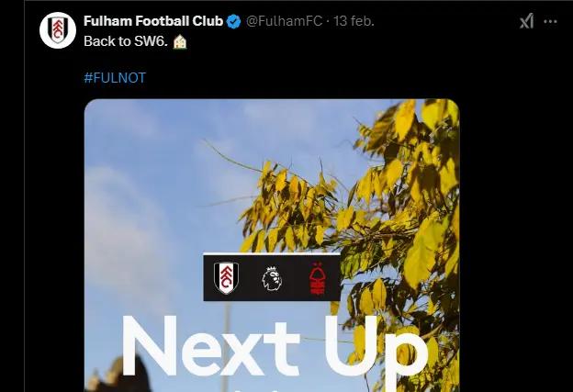Image resolution: width=573 pixels, height=392 pixels.
Task: Click the Back to SW6 post text
Action: pyautogui.click(x=126, y=41)
